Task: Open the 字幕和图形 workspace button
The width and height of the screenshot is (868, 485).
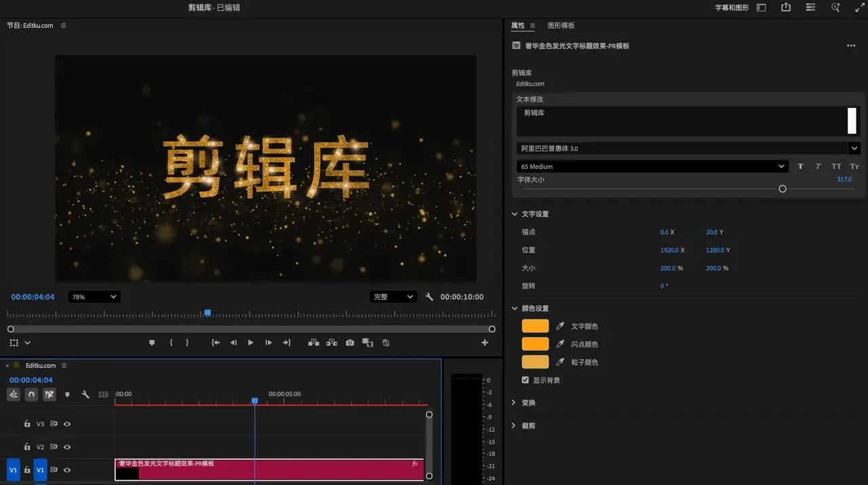Action: pos(732,7)
